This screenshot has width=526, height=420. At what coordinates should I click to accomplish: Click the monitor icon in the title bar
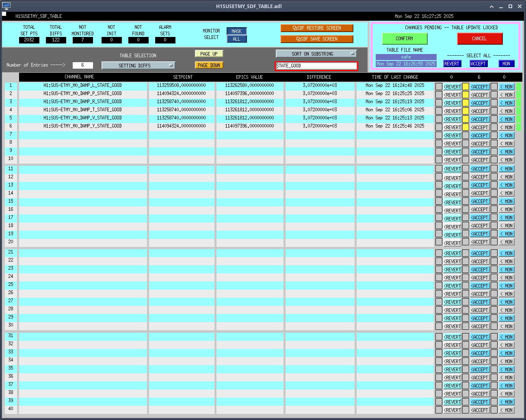[6, 6]
